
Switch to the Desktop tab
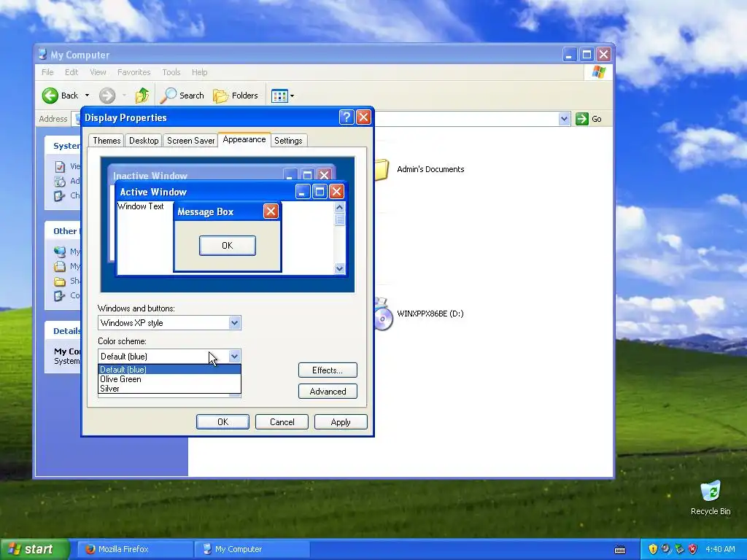pyautogui.click(x=144, y=141)
